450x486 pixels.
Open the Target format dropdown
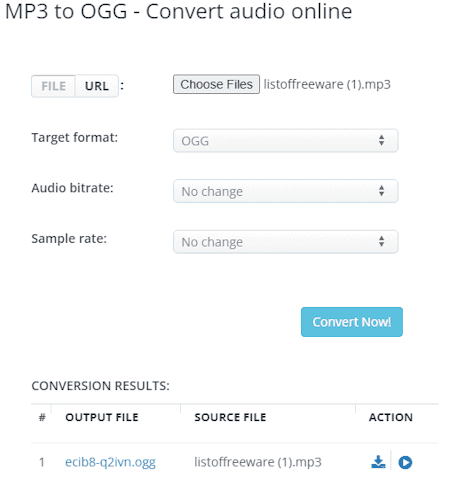pos(286,141)
